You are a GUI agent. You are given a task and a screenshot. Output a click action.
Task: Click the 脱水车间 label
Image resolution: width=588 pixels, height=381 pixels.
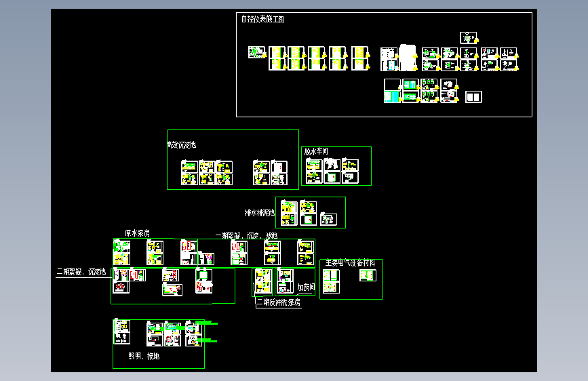[316, 151]
